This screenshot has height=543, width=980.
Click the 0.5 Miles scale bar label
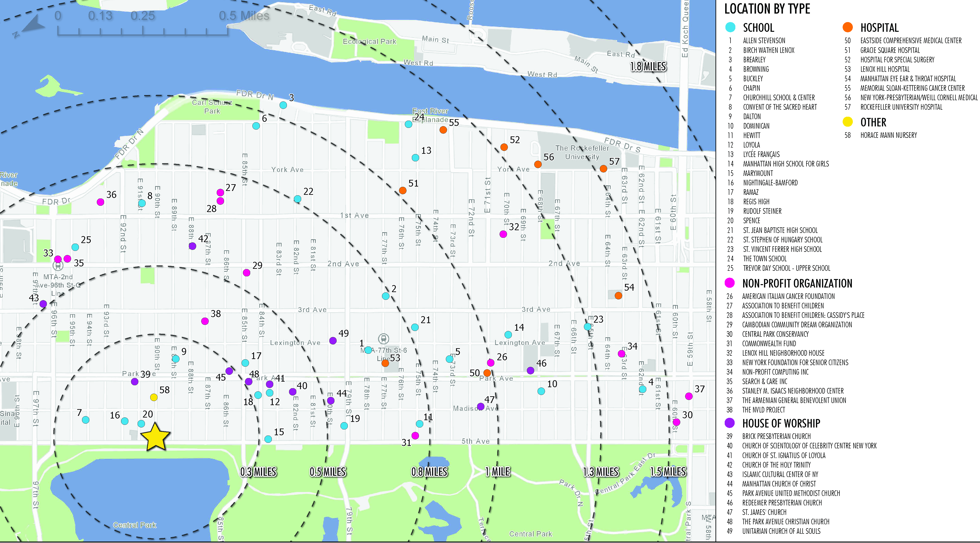pyautogui.click(x=244, y=16)
